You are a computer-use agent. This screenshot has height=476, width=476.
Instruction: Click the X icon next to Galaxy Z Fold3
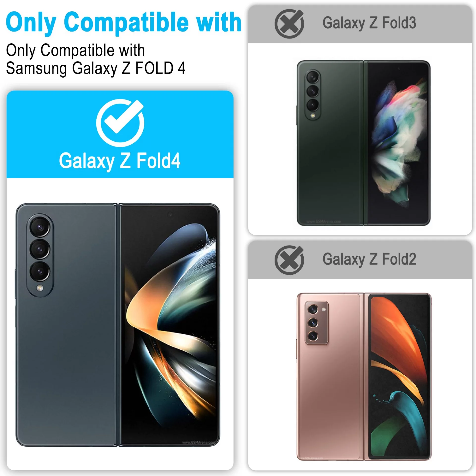pos(289,24)
